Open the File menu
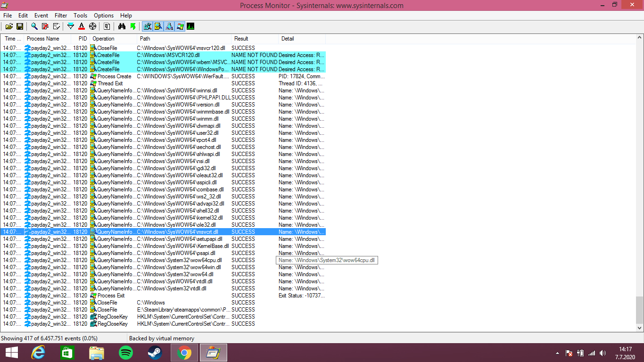 (x=8, y=16)
